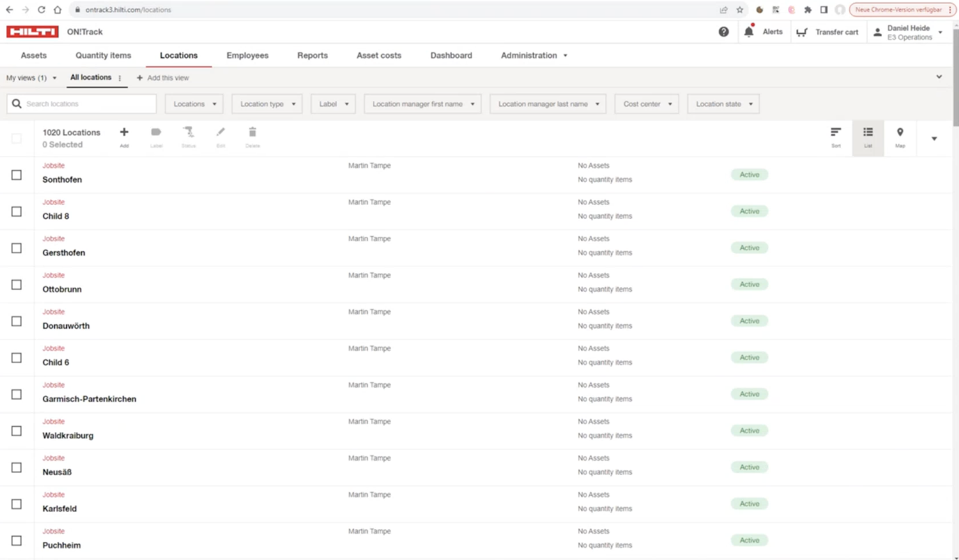This screenshot has width=959, height=560.
Task: Open the Cost center filter dropdown
Action: [647, 104]
